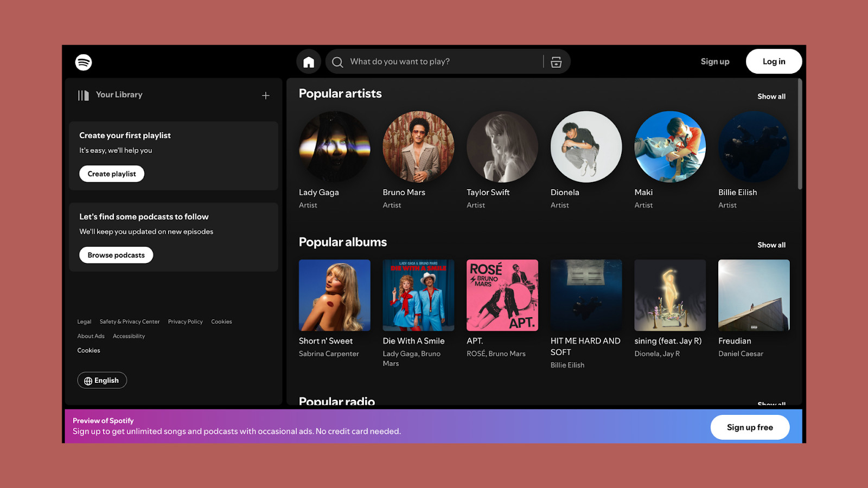Click the Log in button
Viewport: 868px width, 488px height.
[774, 62]
